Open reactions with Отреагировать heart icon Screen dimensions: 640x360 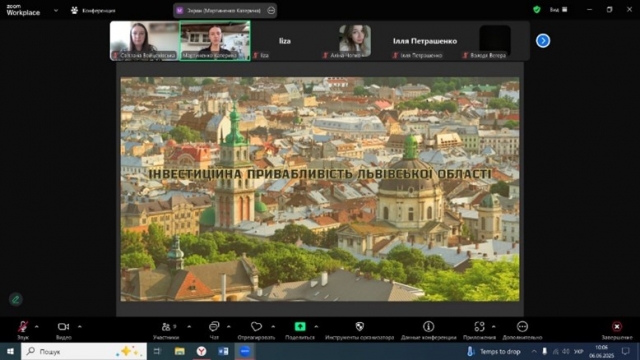[256, 327]
